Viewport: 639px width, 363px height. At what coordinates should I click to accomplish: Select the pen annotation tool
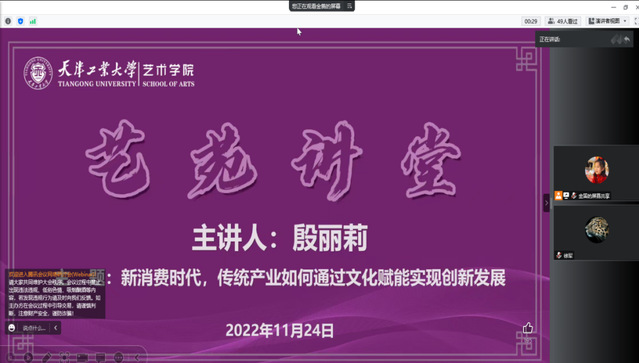click(46, 358)
